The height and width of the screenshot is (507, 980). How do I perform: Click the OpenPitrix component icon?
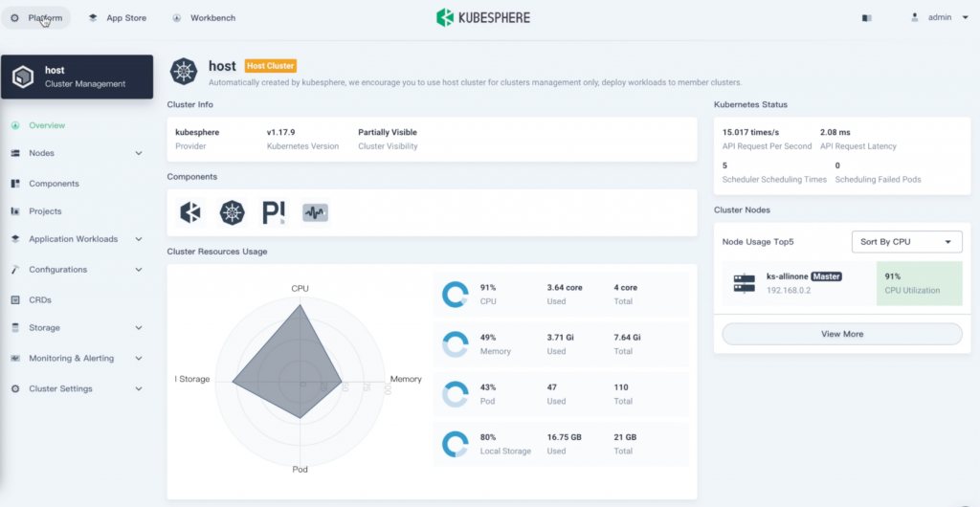click(x=274, y=212)
